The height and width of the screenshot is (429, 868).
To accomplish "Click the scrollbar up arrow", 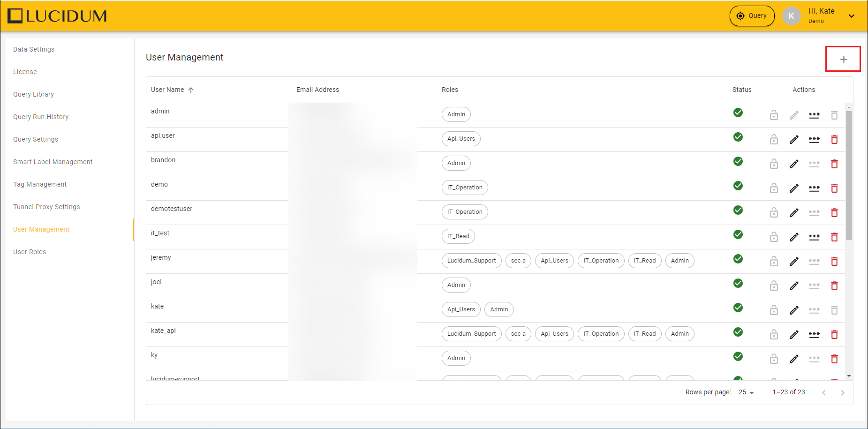I will (x=849, y=107).
